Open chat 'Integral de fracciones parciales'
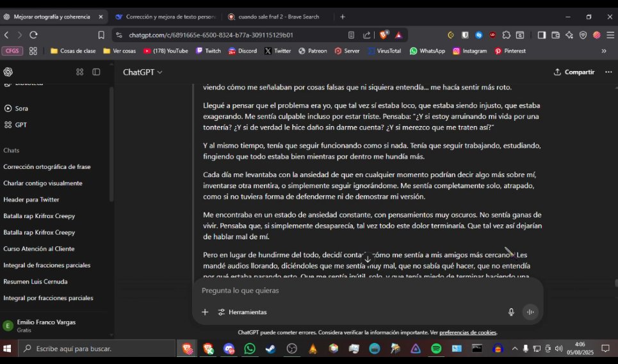 point(47,265)
